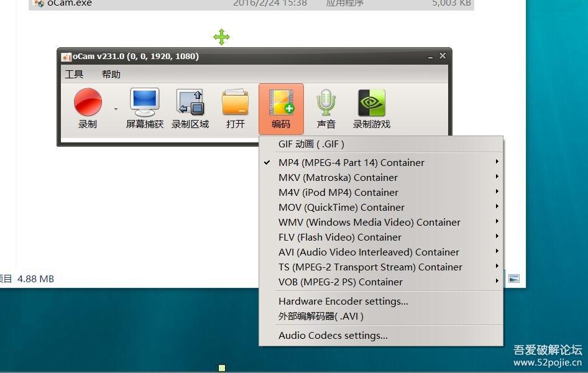Start recording with the red Record button
The width and height of the screenshot is (588, 373).
click(x=88, y=102)
